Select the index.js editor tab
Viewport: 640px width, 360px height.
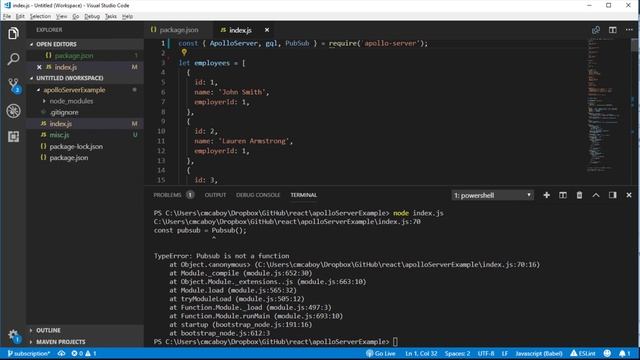(240, 30)
